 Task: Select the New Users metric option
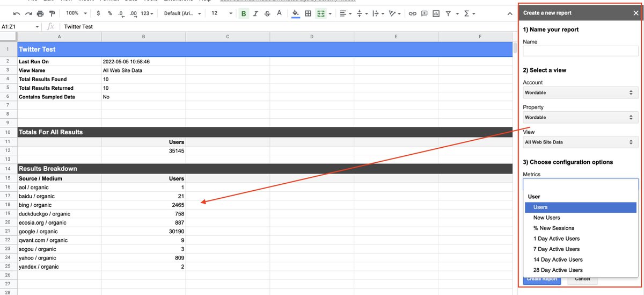(x=581, y=218)
